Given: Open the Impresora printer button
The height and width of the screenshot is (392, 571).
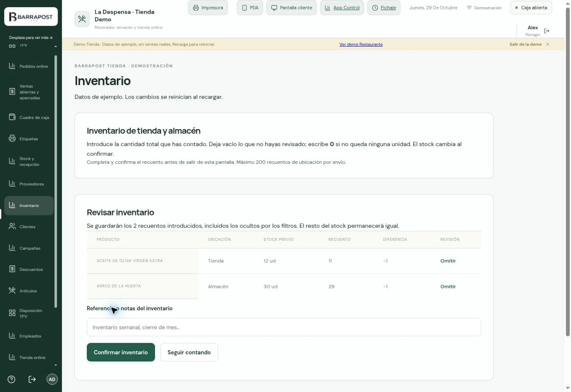Looking at the screenshot, I should pos(208,8).
